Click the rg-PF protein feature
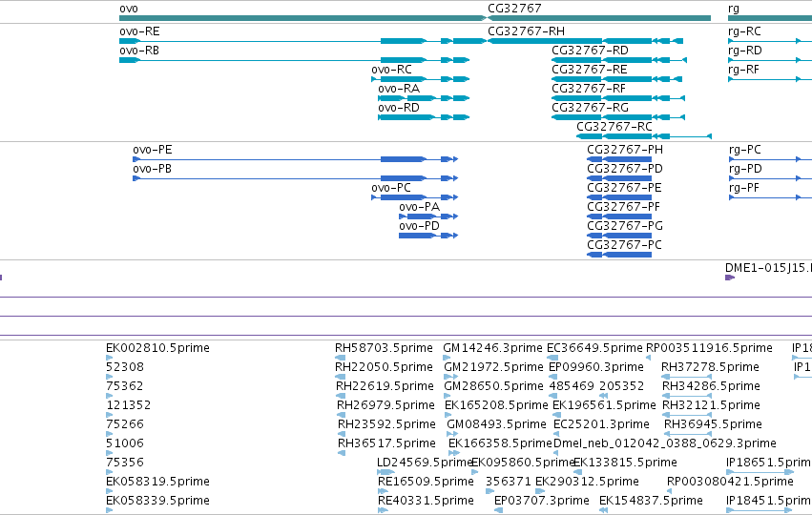The image size is (812, 515). tap(770, 197)
